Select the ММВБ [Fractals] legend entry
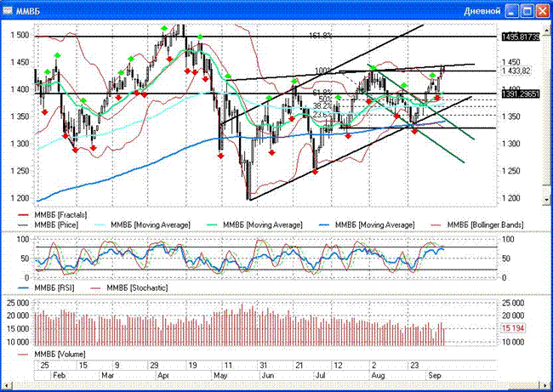The width and height of the screenshot is (553, 392). pos(60,214)
